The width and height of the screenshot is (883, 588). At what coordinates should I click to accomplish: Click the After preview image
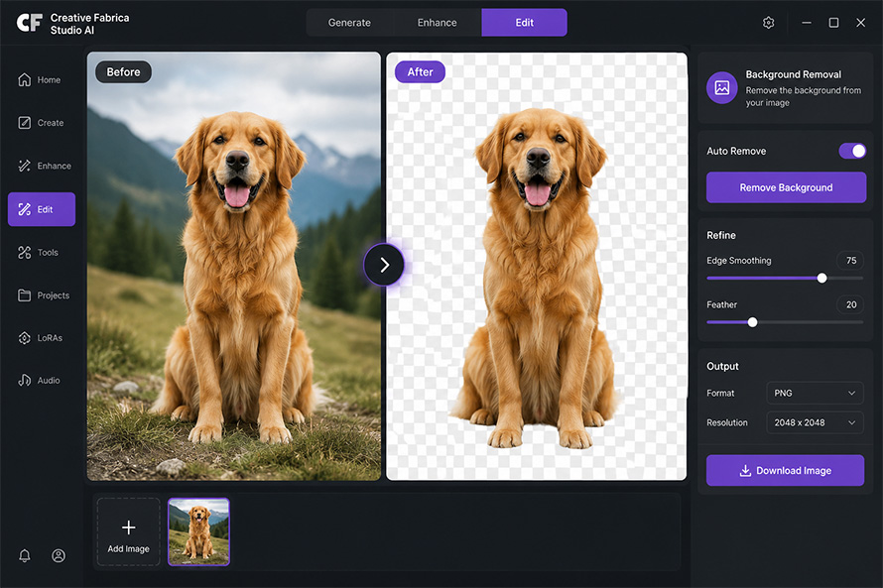pos(537,266)
